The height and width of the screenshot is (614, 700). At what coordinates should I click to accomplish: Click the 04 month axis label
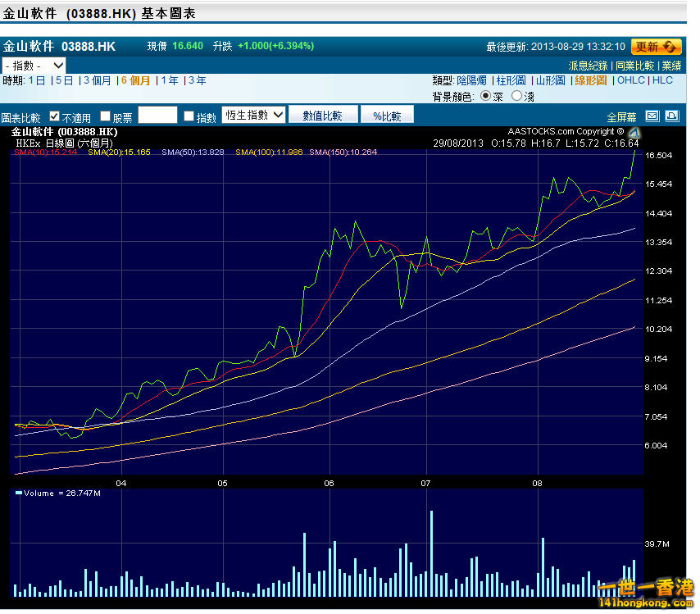(x=121, y=483)
